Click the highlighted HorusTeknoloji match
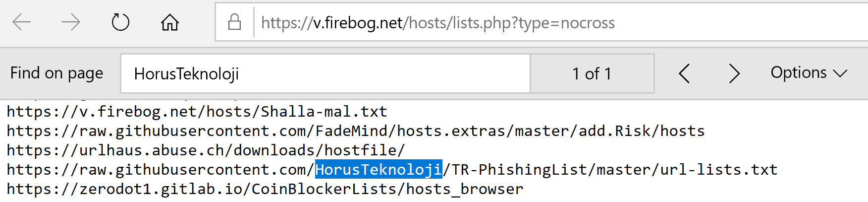Viewport: 868px width, 202px height. tap(379, 170)
